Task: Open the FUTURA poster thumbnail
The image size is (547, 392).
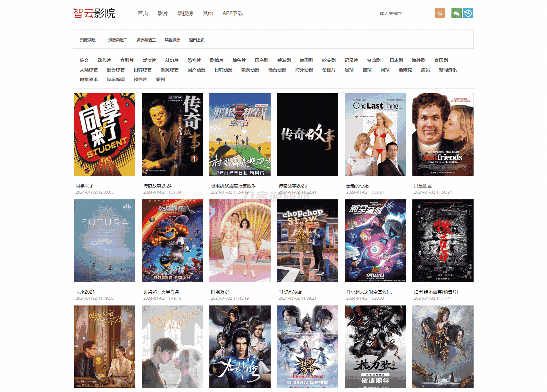Action: [105, 241]
